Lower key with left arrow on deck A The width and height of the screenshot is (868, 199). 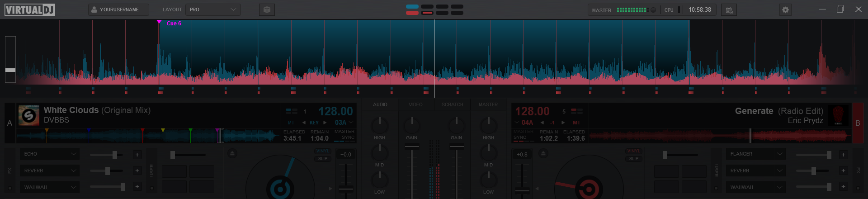pyautogui.click(x=304, y=123)
